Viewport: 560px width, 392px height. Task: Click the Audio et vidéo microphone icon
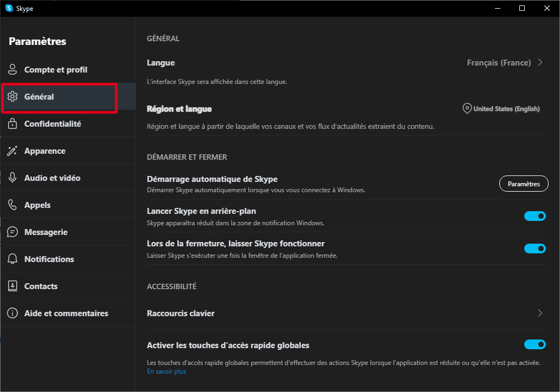click(x=12, y=178)
